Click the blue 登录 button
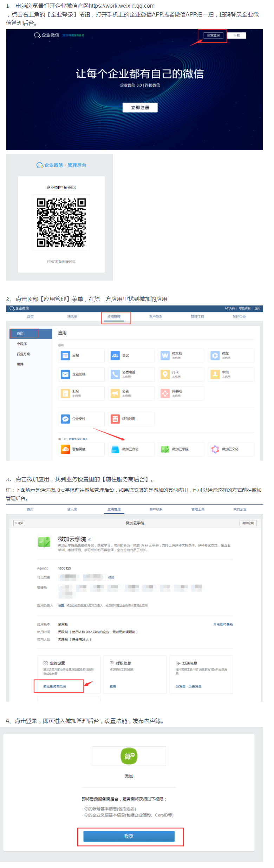The width and height of the screenshot is (274, 868). coord(129,836)
